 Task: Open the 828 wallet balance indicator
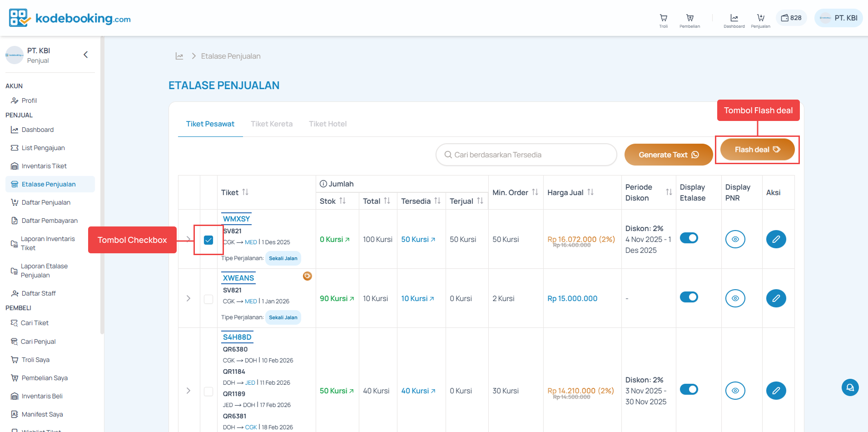[791, 18]
